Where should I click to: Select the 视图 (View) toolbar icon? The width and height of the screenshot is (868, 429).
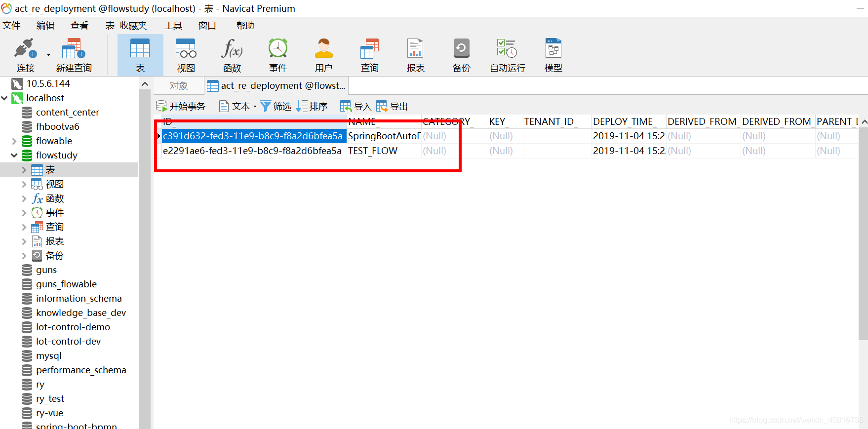(186, 55)
